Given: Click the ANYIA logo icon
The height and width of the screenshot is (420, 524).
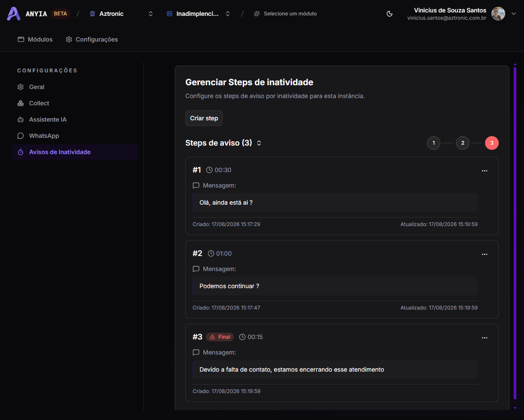Looking at the screenshot, I should (14, 14).
